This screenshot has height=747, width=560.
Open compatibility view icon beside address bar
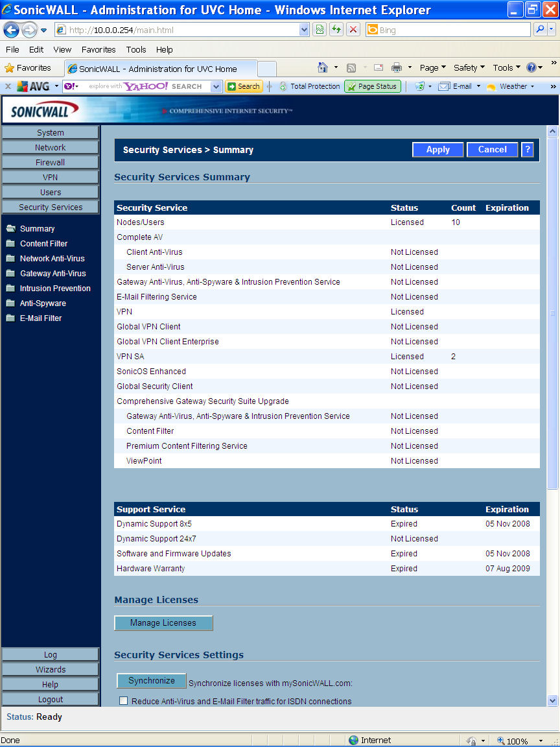click(319, 30)
